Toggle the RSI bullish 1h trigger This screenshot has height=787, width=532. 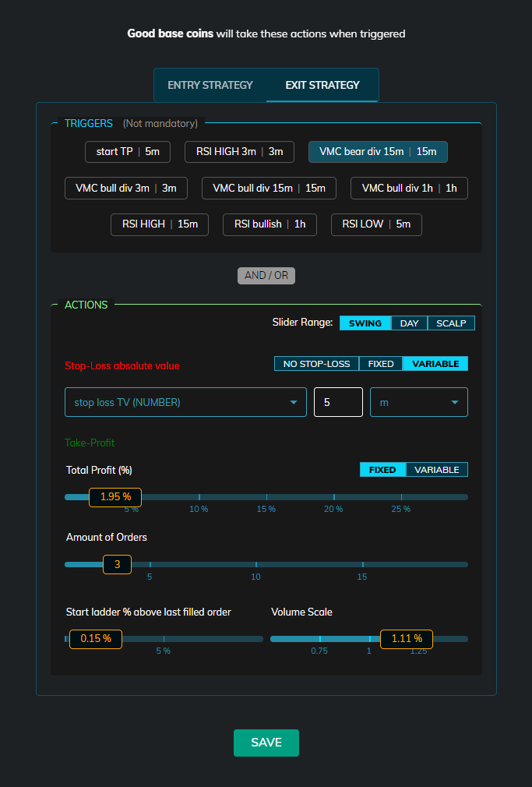tap(270, 224)
